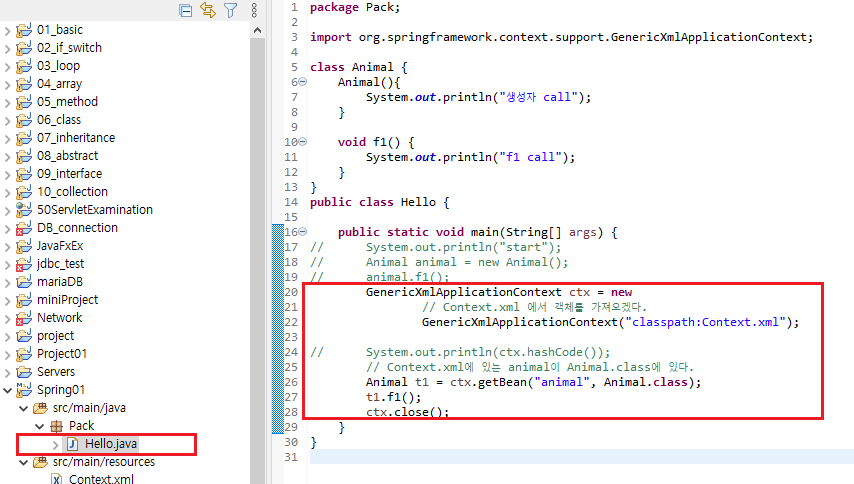
Task: Click the 10_collection project icon
Action: (x=24, y=192)
